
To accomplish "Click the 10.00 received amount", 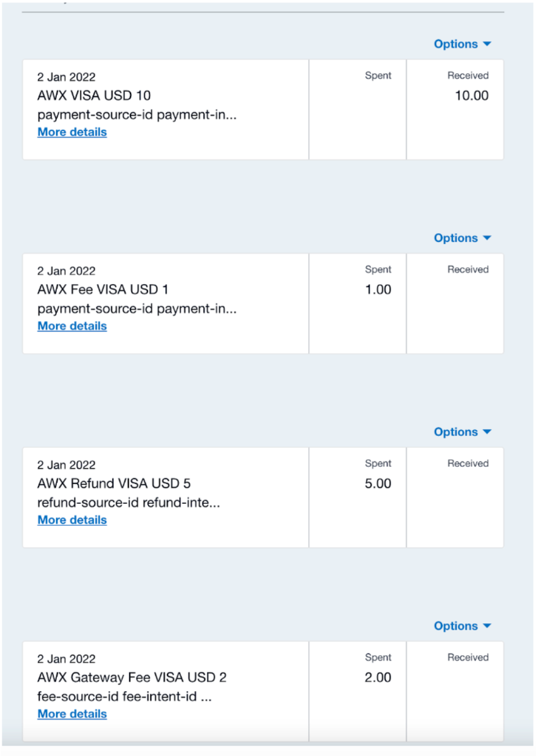I will coord(471,96).
